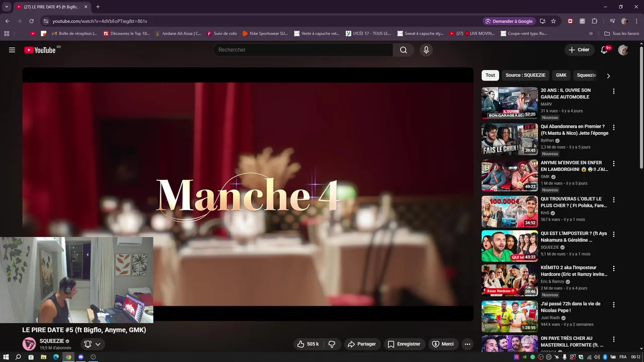Show hidden bookmarks with double chevron
This screenshot has height=362, width=644.
click(x=591, y=33)
